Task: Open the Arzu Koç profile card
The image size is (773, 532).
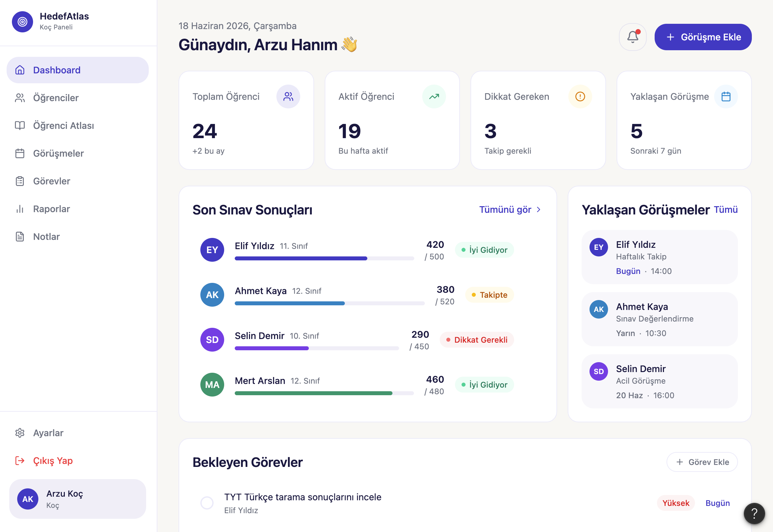Action: point(78,499)
